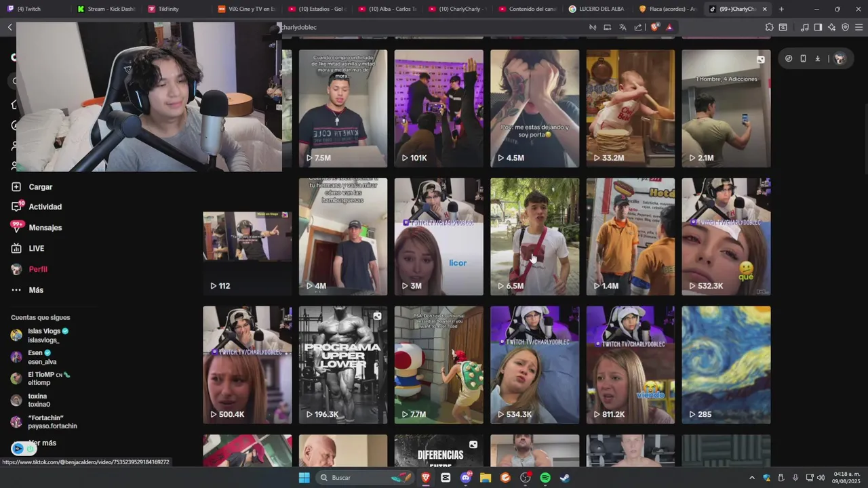Open the browser extensions puzzle icon
Screen dimensions: 868x488
pos(769,27)
